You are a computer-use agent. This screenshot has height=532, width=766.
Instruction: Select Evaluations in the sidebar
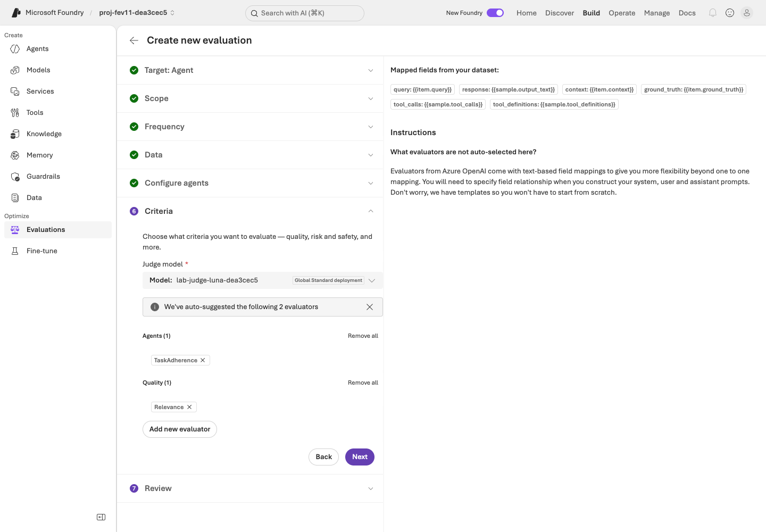click(58, 230)
